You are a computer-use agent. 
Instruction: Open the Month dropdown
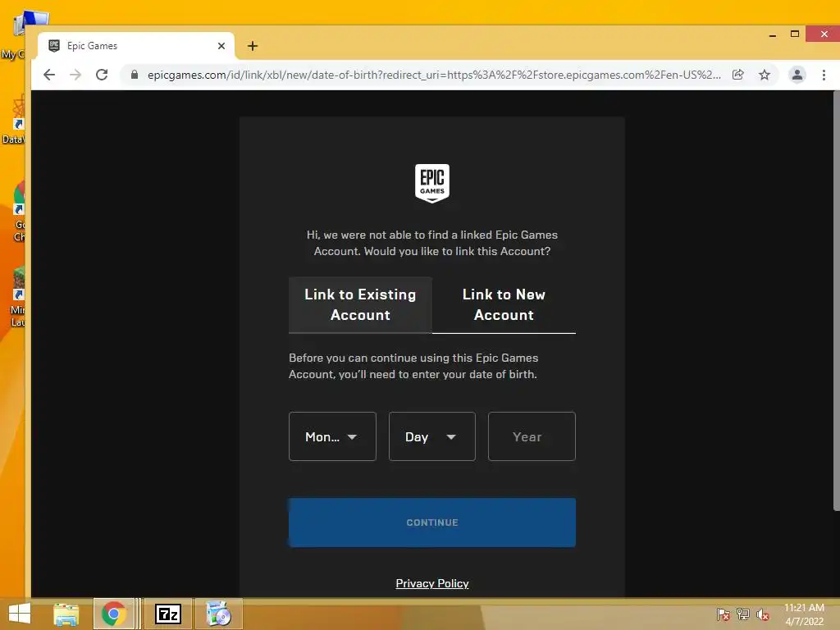coord(332,436)
